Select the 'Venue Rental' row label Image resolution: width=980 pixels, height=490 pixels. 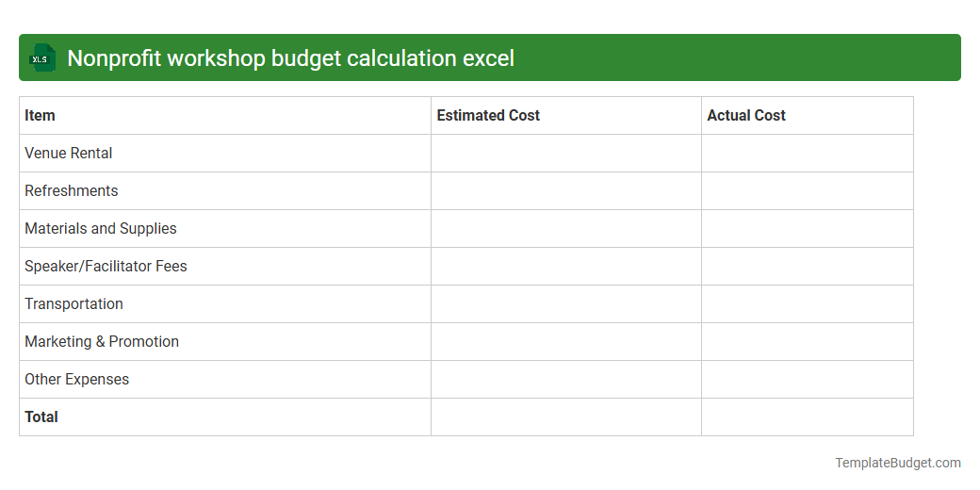(69, 153)
